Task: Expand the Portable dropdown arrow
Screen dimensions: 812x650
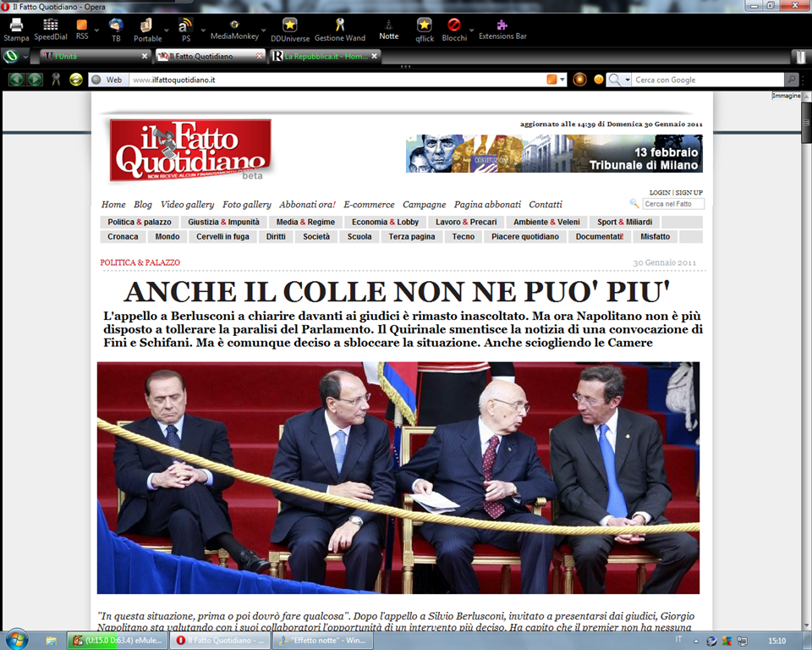Action: point(167,30)
